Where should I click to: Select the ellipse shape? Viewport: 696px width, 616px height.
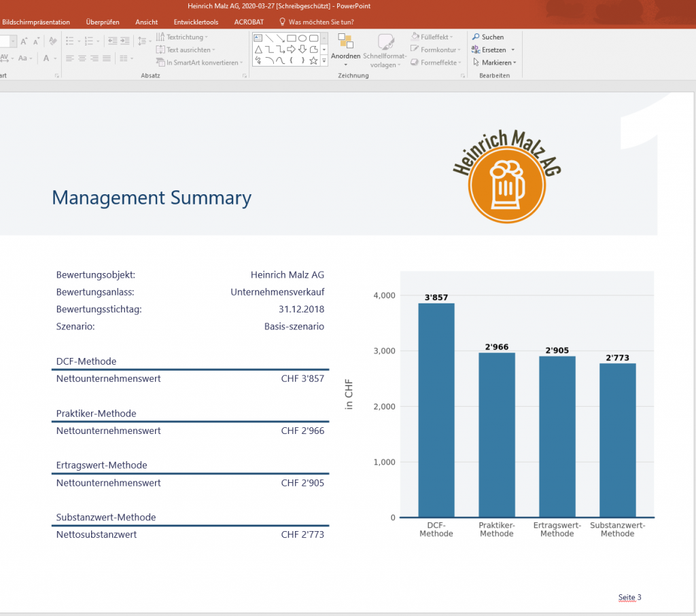point(302,38)
